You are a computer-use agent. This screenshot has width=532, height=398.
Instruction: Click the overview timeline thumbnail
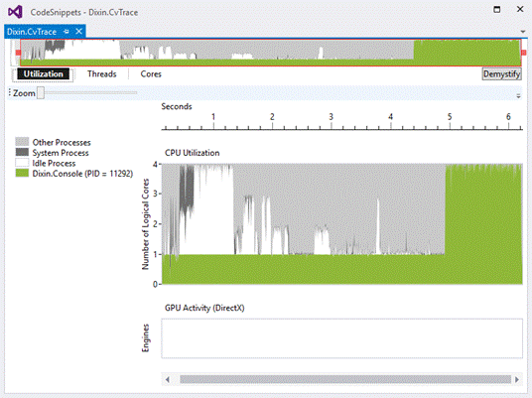[270, 53]
